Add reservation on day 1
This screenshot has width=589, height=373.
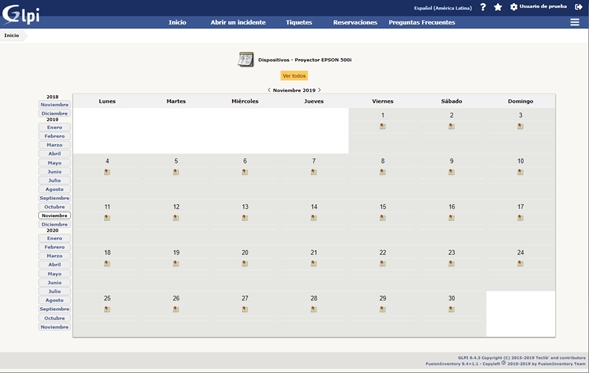(x=382, y=126)
